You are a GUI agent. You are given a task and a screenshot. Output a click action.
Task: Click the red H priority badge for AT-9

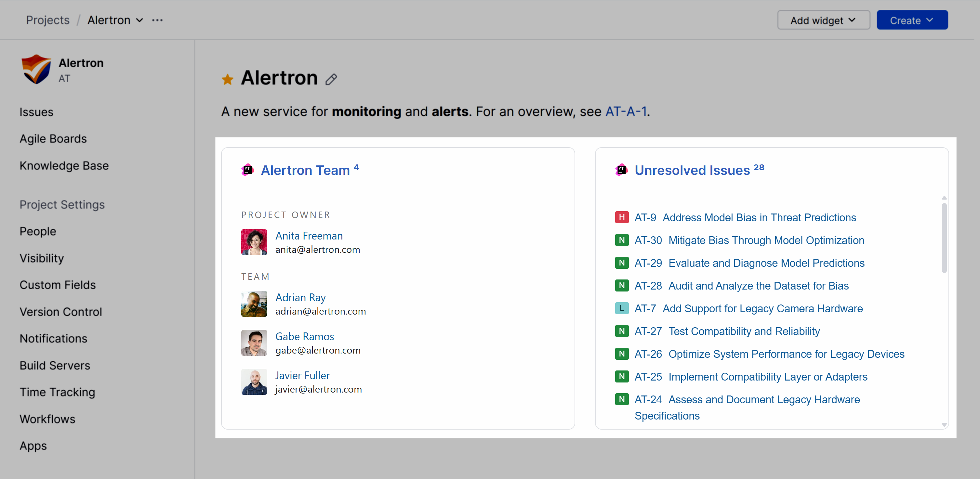621,217
